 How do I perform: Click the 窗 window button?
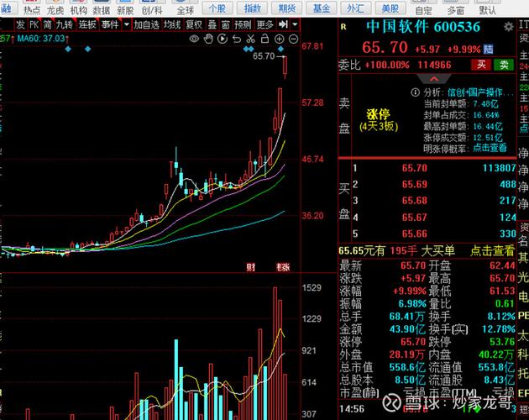[x=225, y=24]
